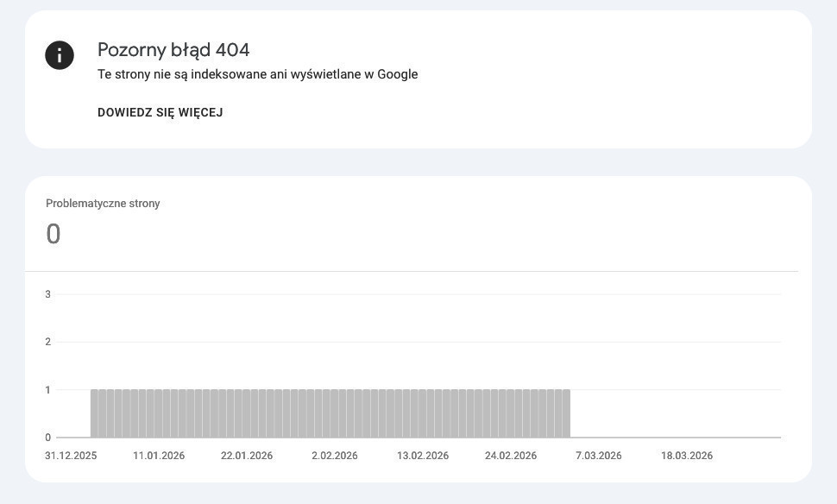Select the 11.01.2026 date on the axis
Screen dimensions: 837x504
point(159,456)
